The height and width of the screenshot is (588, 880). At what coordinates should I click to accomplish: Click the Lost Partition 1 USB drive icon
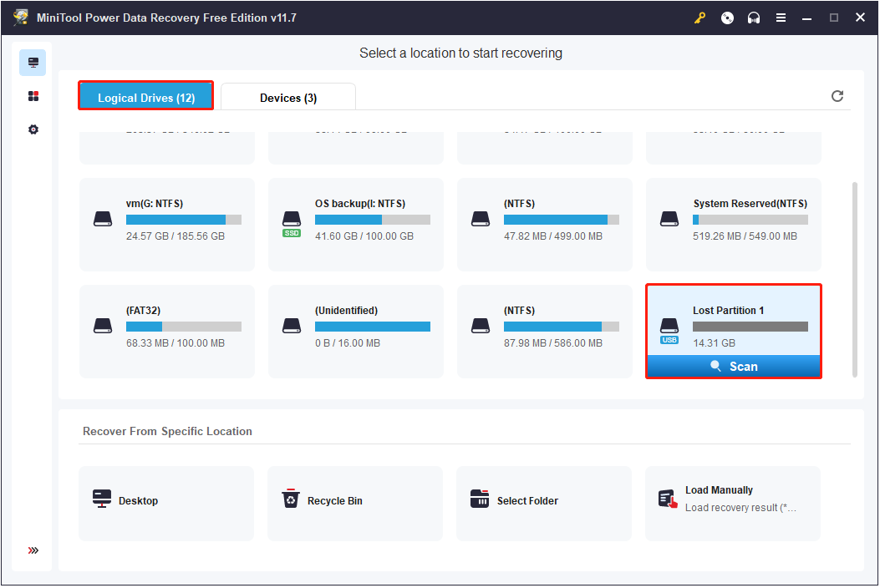pyautogui.click(x=669, y=331)
